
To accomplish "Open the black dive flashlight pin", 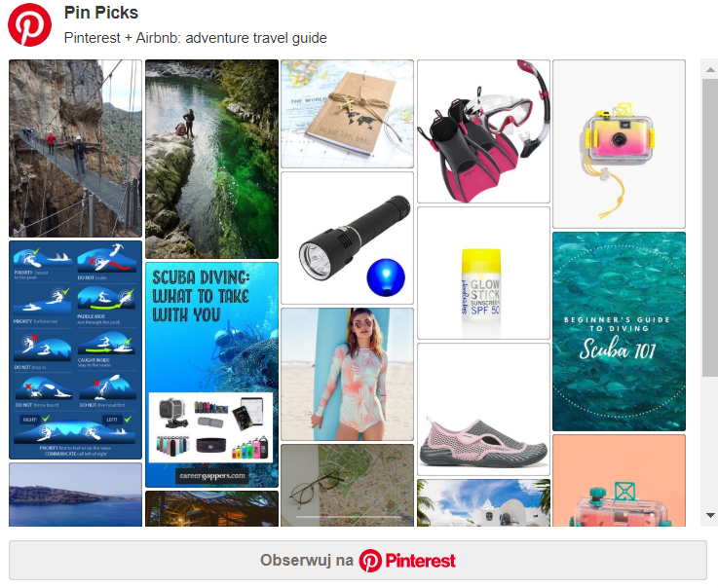I will click(347, 238).
